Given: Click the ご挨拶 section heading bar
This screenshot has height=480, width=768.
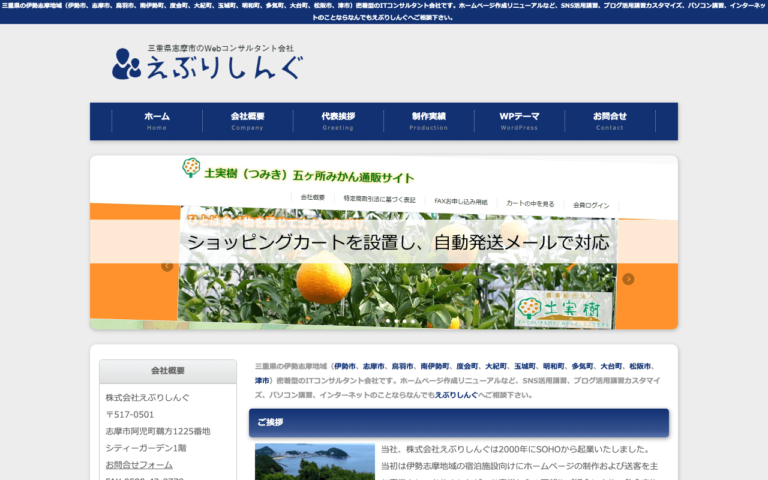Looking at the screenshot, I should click(x=459, y=423).
